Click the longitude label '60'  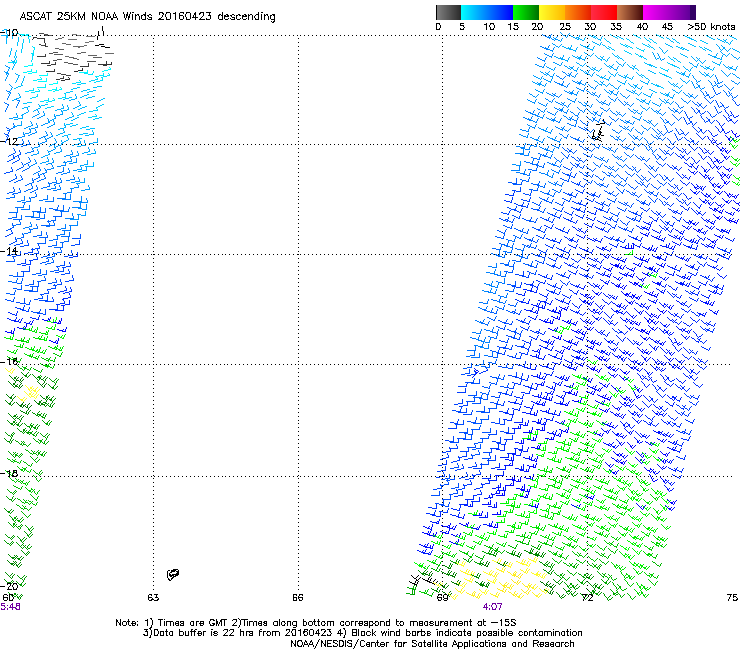8,598
